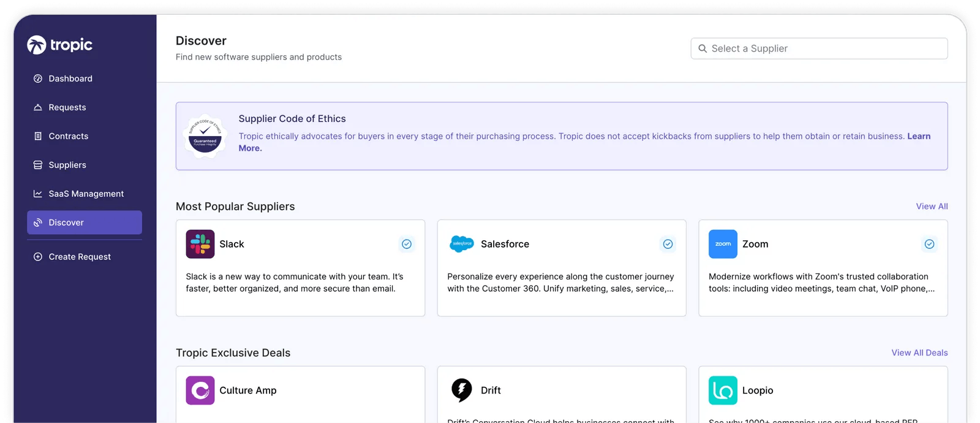The image size is (980, 423).
Task: Click the Drift logo icon
Action: [x=462, y=391]
